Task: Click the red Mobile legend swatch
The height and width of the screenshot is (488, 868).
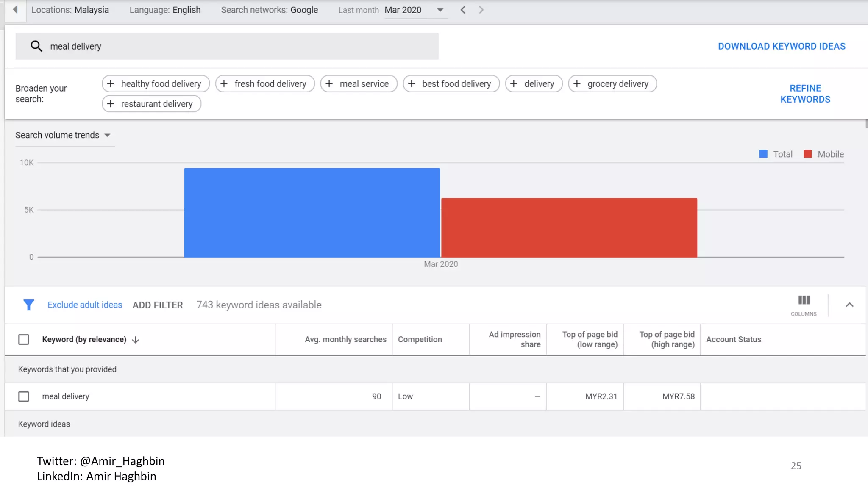Action: (807, 154)
